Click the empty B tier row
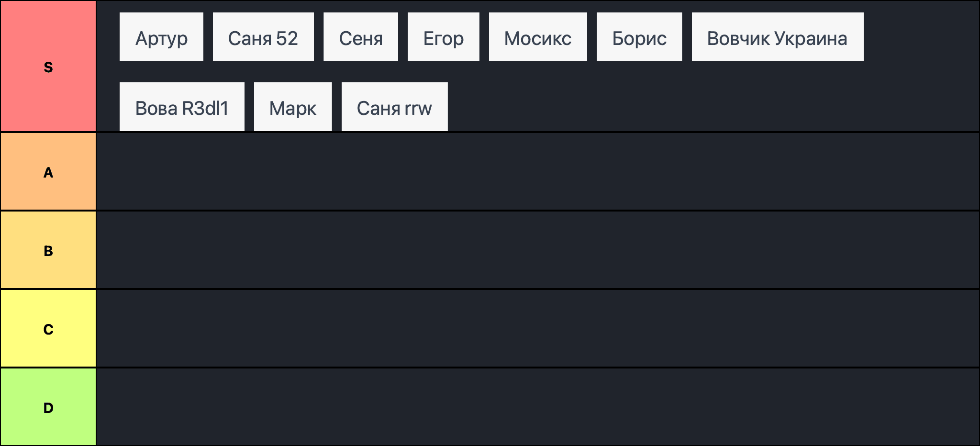 coord(537,250)
